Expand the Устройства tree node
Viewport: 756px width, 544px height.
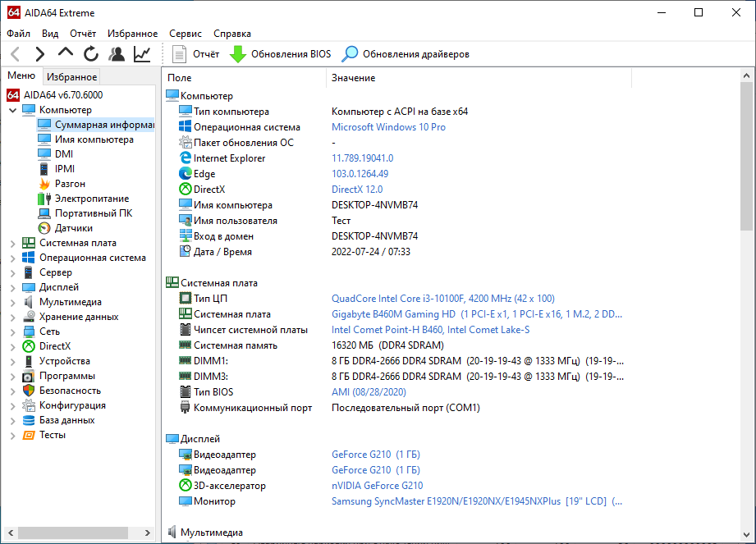pyautogui.click(x=12, y=361)
